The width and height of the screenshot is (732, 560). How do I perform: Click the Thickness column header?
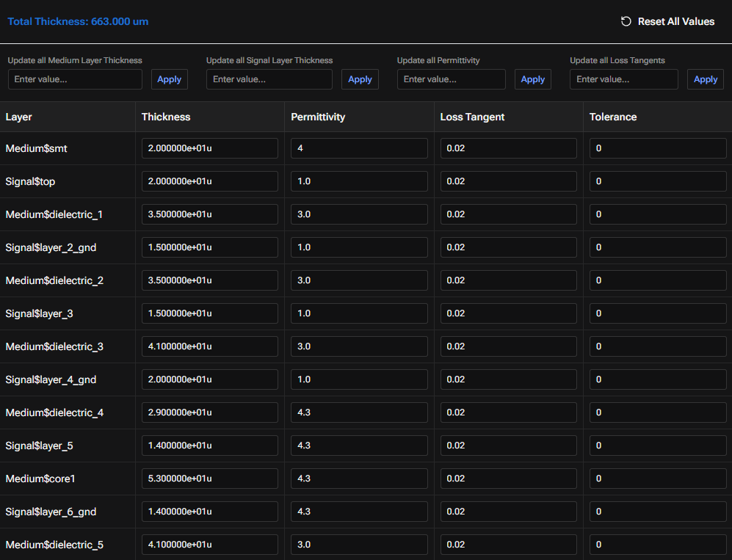pyautogui.click(x=166, y=117)
